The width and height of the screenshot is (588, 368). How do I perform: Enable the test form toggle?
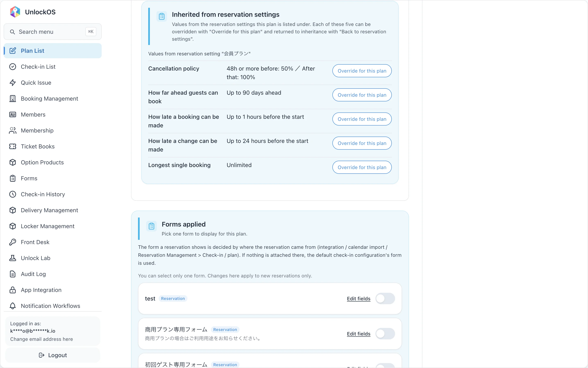point(385,298)
